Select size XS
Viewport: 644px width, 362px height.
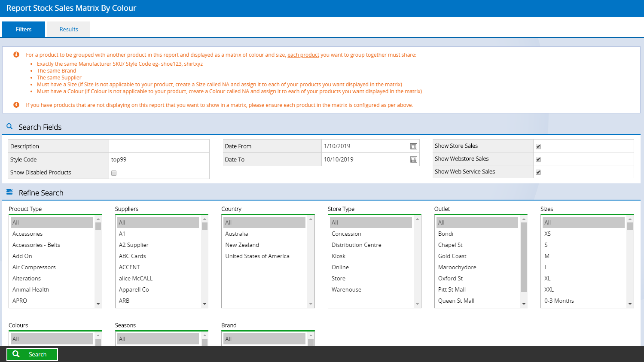pos(583,234)
